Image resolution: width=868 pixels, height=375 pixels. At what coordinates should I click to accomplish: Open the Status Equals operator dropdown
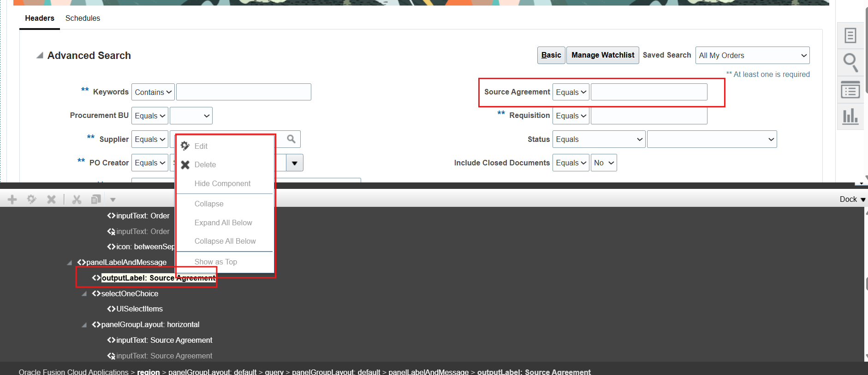(599, 139)
